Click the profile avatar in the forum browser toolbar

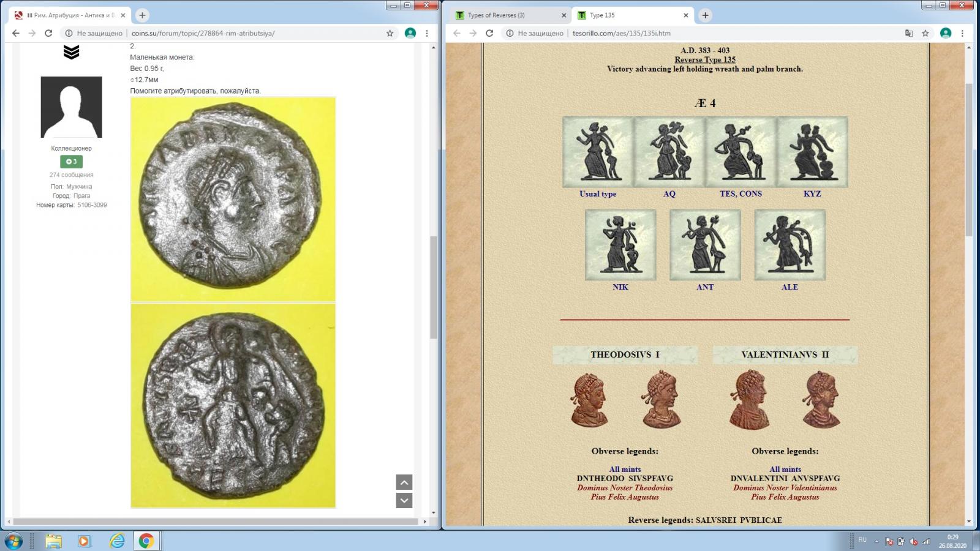point(410,33)
